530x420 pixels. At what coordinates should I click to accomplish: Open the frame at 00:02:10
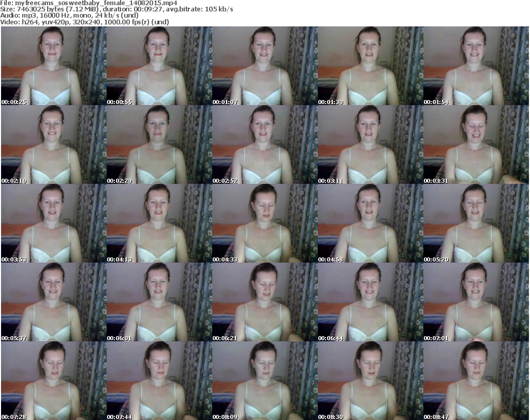coord(54,144)
